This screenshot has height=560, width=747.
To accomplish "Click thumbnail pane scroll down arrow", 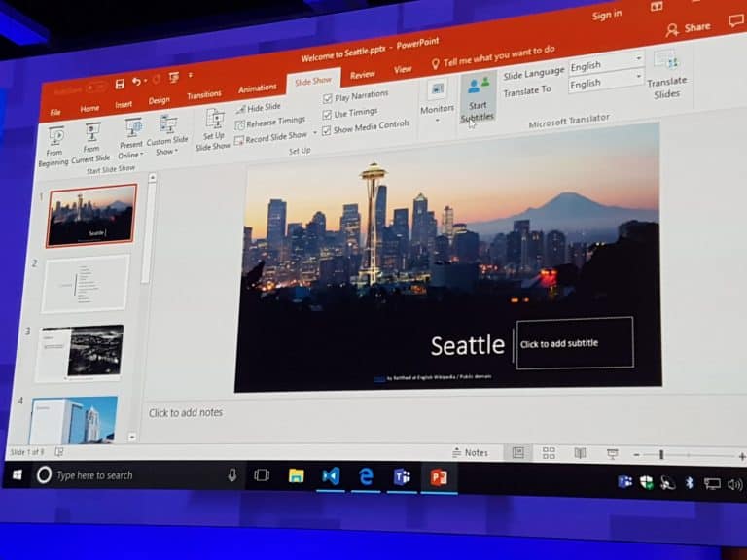I will tap(132, 437).
